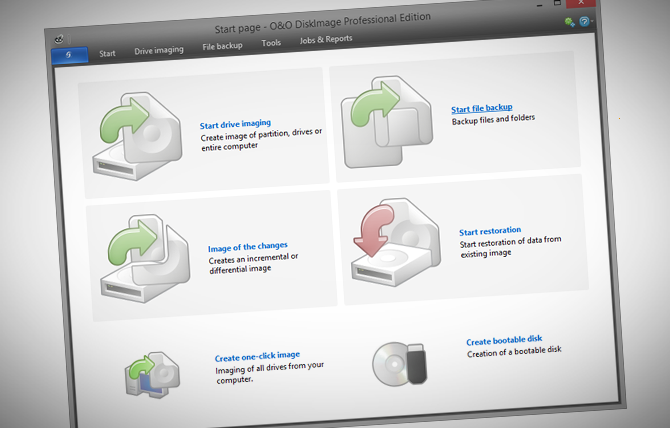This screenshot has width=670, height=428.
Task: Click text 'Backup files and folders'
Action: point(493,120)
